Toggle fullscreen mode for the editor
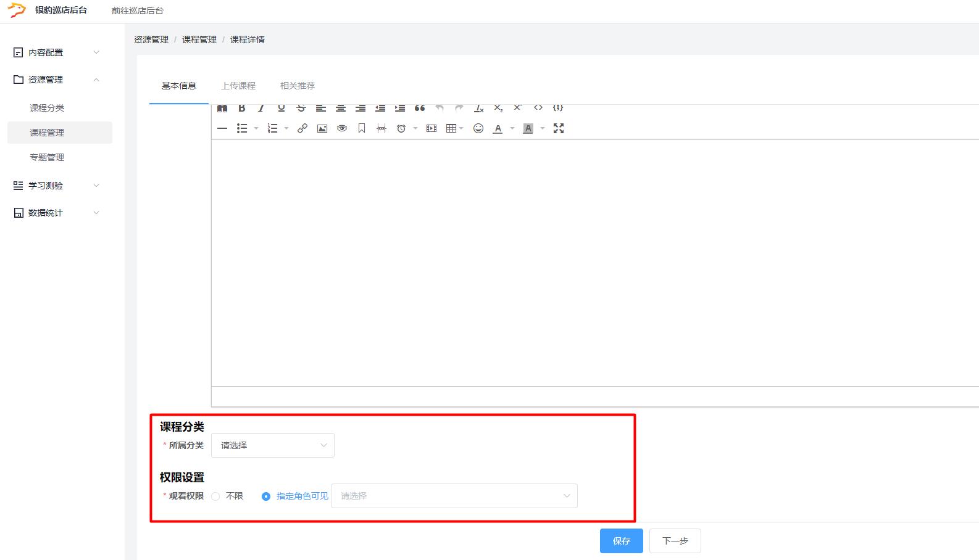 point(559,128)
